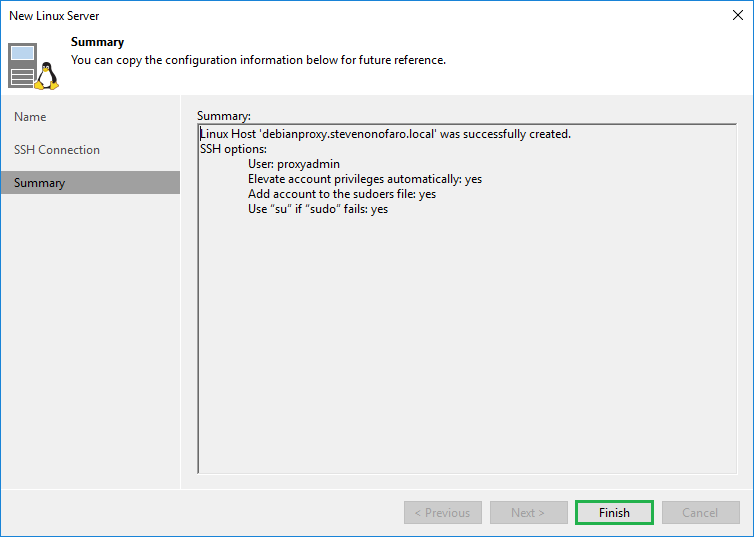Click the 'Elevate account privileges automatically' line
The width and height of the screenshot is (754, 537).
364,179
